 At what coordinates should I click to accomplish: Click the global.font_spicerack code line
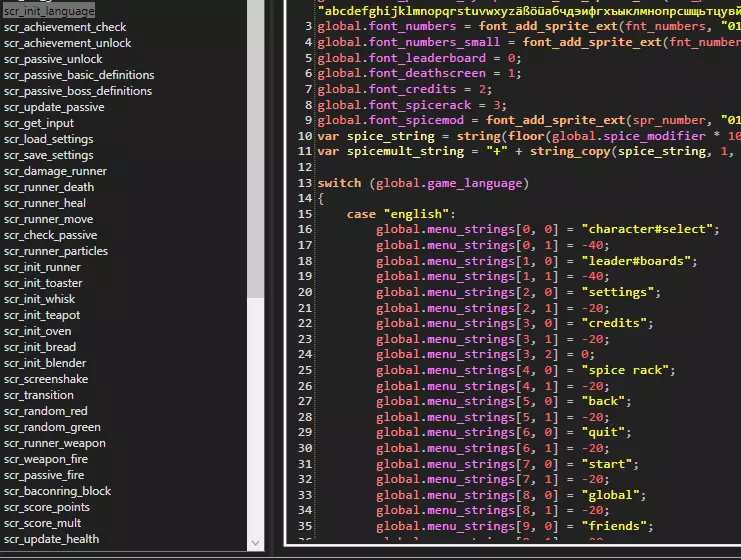click(x=412, y=105)
